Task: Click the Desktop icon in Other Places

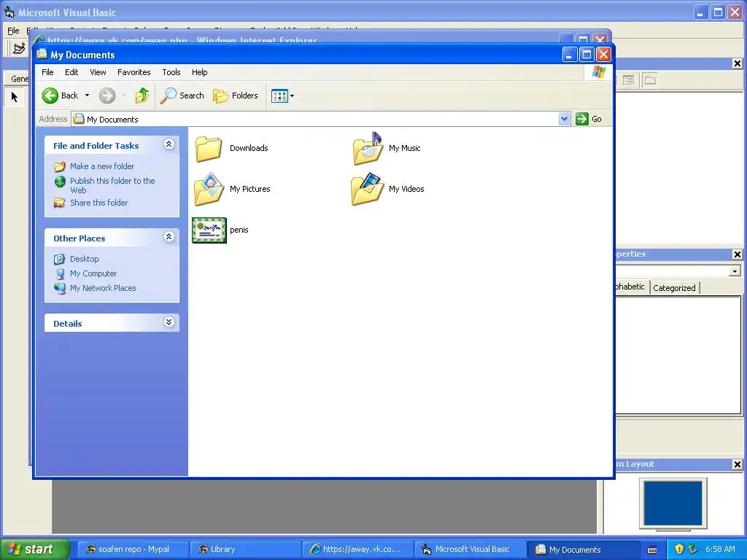Action: [x=60, y=259]
